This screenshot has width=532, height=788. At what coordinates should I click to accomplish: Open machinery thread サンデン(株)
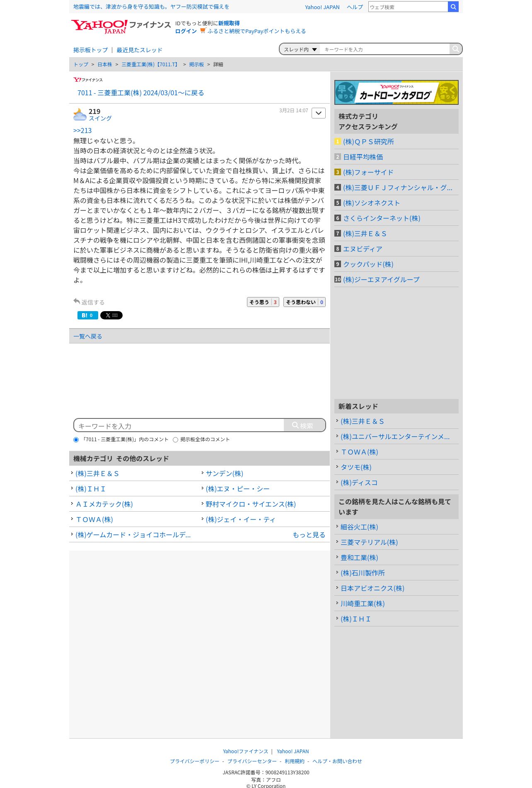point(225,474)
